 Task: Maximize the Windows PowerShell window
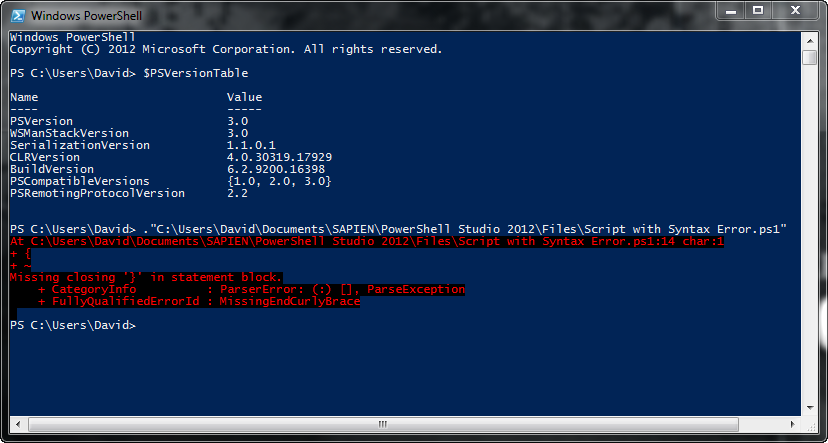758,10
